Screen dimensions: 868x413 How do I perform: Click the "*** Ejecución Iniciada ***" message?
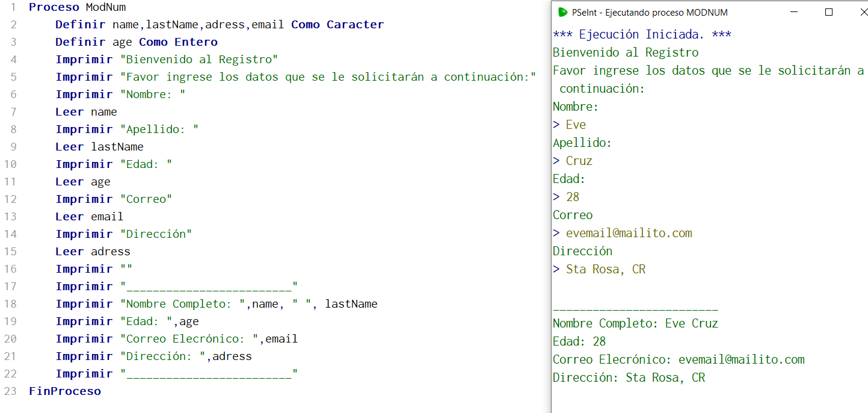pos(639,34)
